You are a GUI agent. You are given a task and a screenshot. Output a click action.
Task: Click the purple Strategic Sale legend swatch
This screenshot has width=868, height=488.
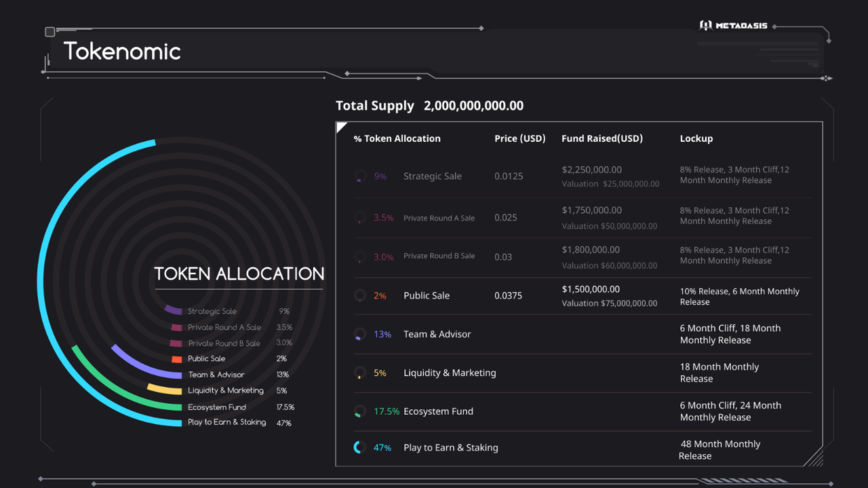coord(174,310)
